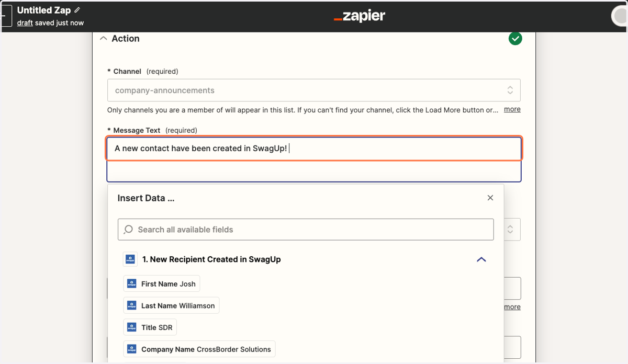628x364 pixels.
Task: Insert the Last Name Williamson field
Action: pyautogui.click(x=171, y=306)
